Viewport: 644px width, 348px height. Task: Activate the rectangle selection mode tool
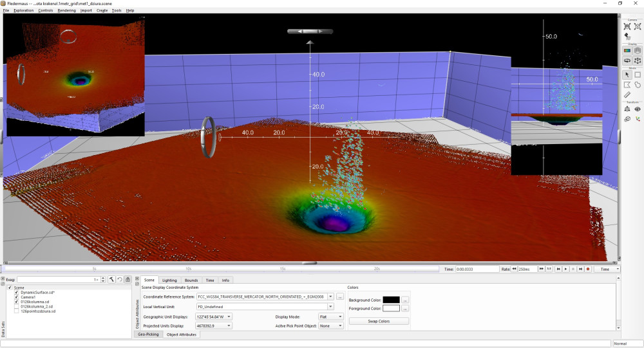[638, 75]
